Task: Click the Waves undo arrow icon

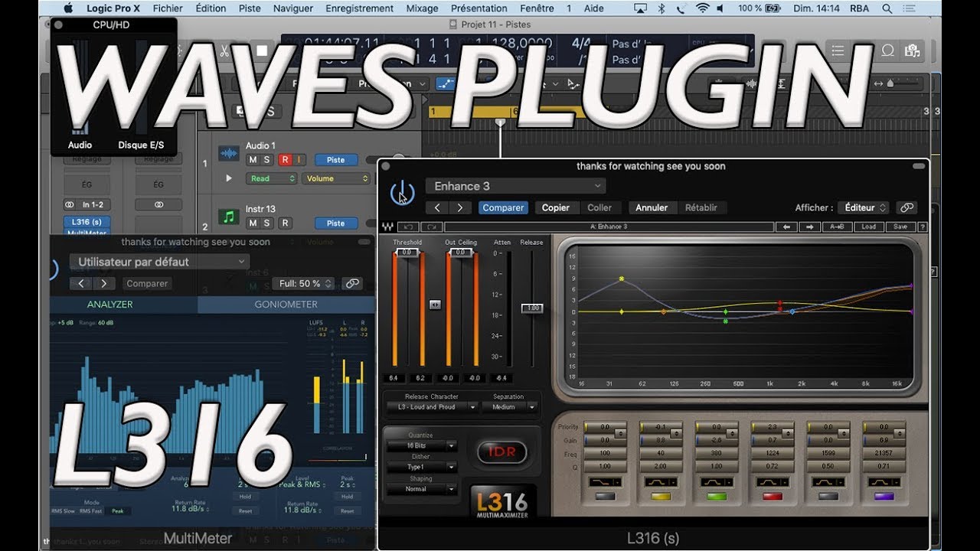Action: [x=408, y=227]
